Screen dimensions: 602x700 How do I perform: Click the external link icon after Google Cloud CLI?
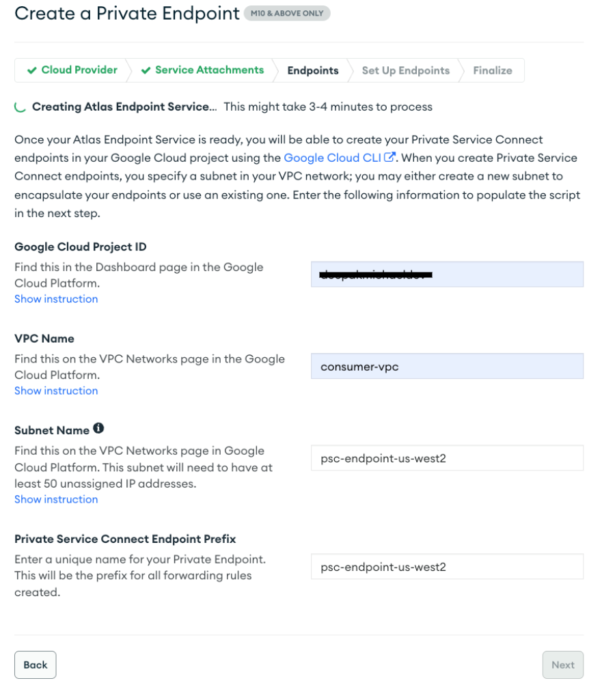pyautogui.click(x=389, y=157)
